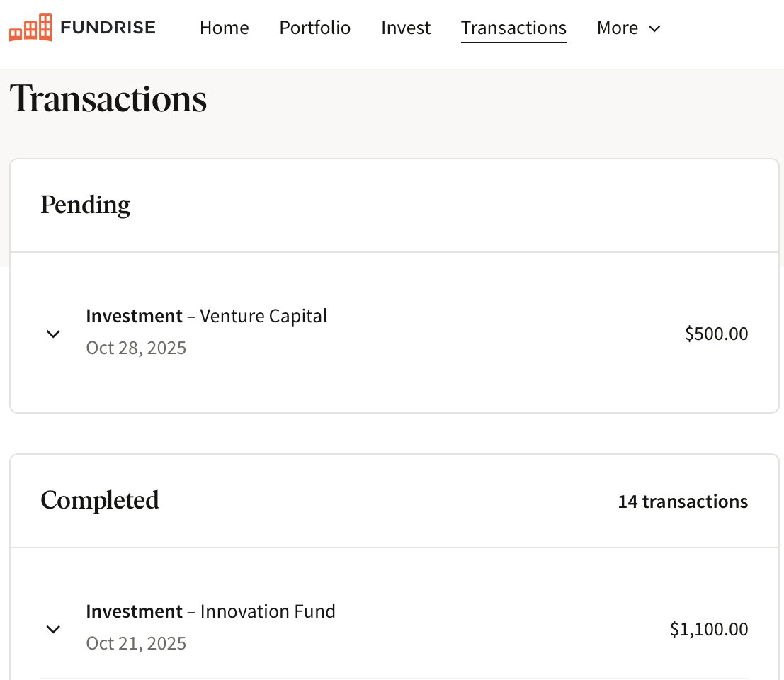Click the chevron beside the More menu
Image resolution: width=784 pixels, height=680 pixels.
(654, 29)
